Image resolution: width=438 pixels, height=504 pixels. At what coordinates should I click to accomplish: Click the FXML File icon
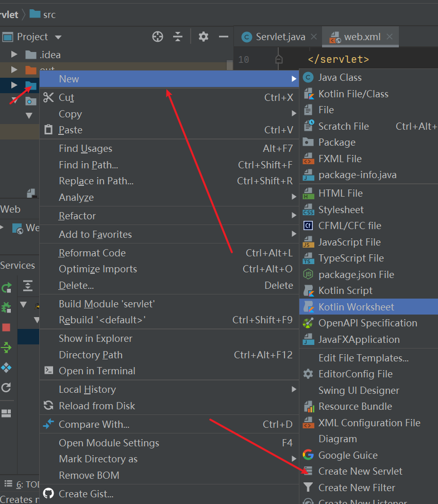(x=308, y=159)
